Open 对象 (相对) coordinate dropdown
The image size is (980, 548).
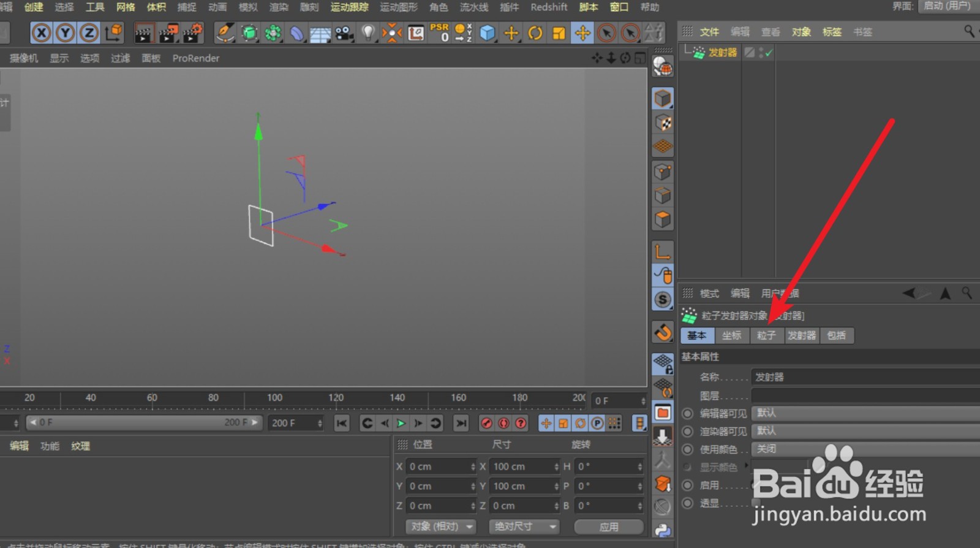441,527
